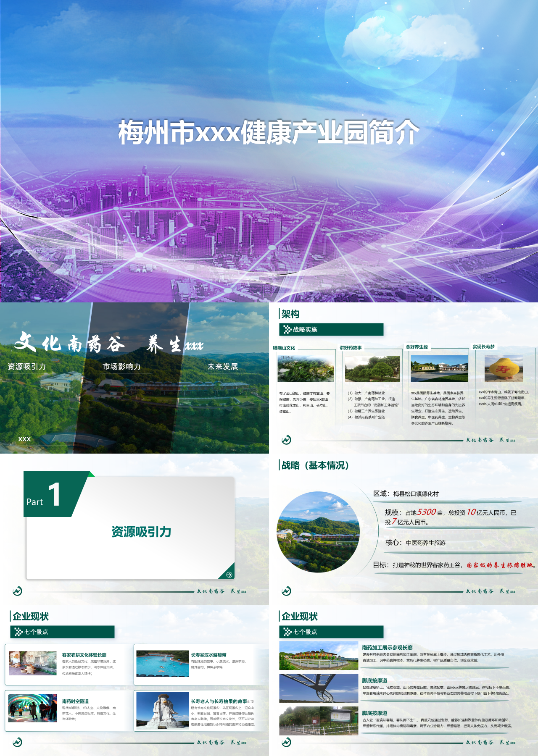Click the 企业现状 heading above 南药加工展示参观长廊
Screen dimensions: 538x756
pos(300,617)
